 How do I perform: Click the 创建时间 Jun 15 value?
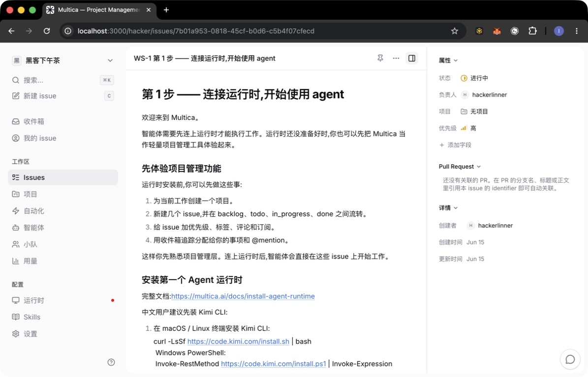(475, 242)
